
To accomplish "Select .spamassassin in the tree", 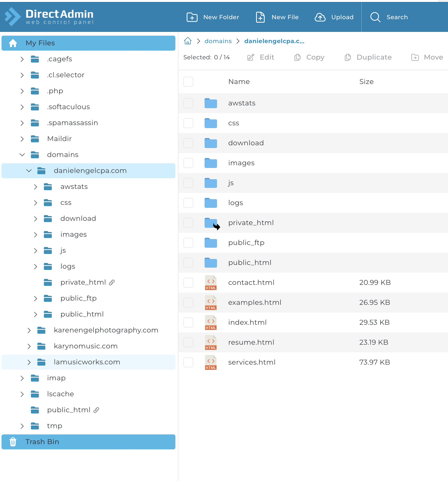I will (73, 123).
